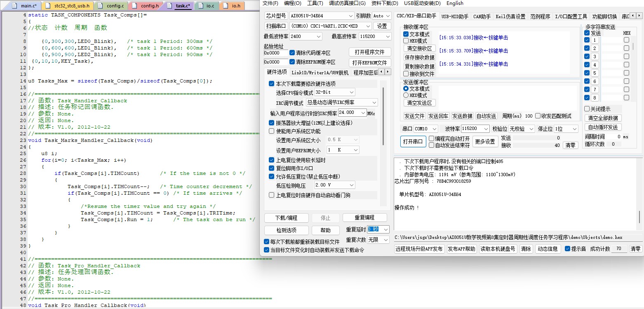Open the USB驱动安装(D) menu
This screenshot has height=309, width=644.
click(x=422, y=3)
